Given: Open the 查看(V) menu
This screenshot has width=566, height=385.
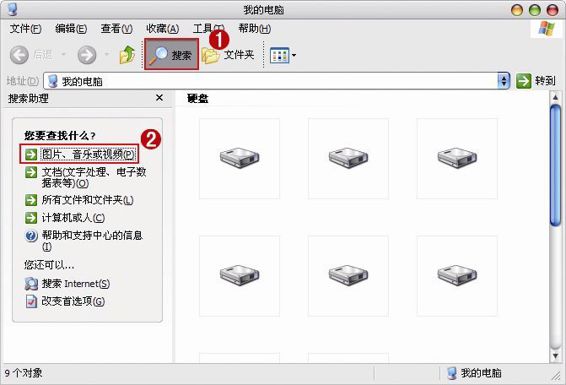Looking at the screenshot, I should click(117, 29).
